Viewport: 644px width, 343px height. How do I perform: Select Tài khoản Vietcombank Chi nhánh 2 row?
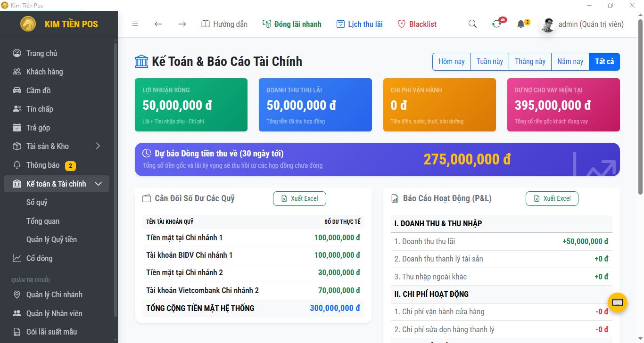253,290
